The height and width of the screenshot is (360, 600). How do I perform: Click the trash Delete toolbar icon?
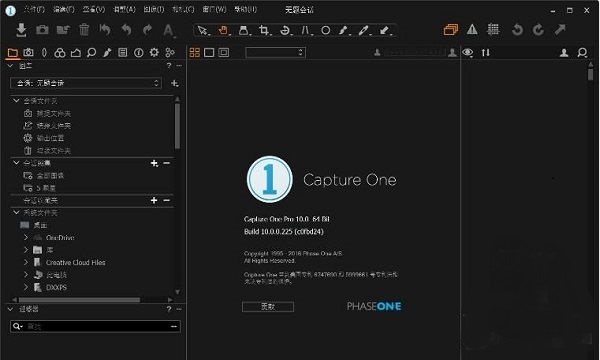click(x=84, y=30)
